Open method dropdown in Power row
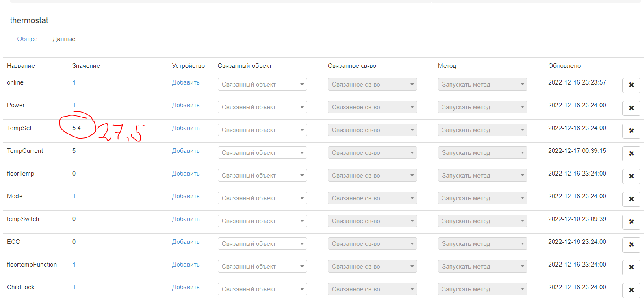 pos(482,107)
